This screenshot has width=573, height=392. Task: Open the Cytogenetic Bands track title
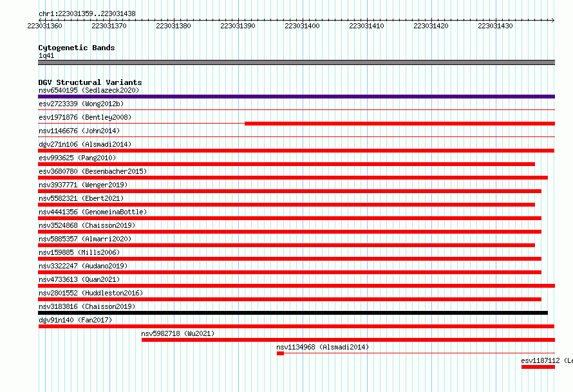coord(77,48)
